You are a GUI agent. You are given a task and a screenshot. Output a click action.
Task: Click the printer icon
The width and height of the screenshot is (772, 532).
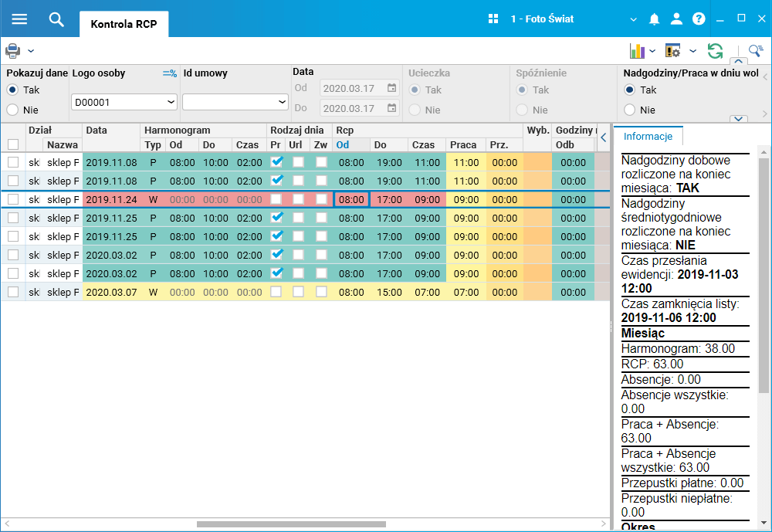click(13, 50)
